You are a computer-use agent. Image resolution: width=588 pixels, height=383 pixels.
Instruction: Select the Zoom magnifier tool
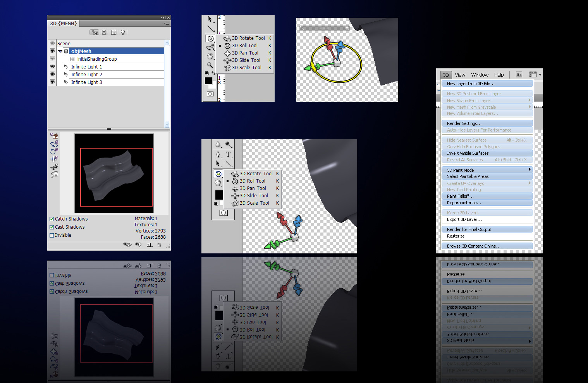pyautogui.click(x=210, y=65)
